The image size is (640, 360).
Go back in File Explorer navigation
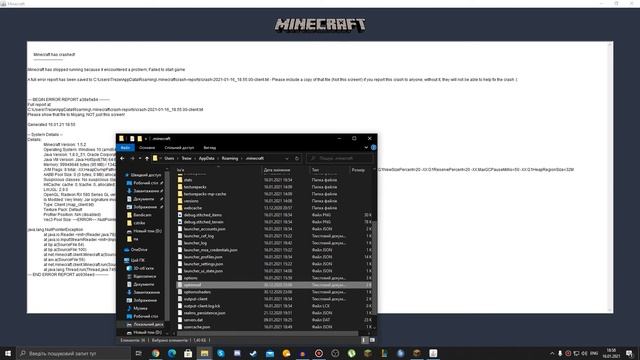[x=122, y=158]
